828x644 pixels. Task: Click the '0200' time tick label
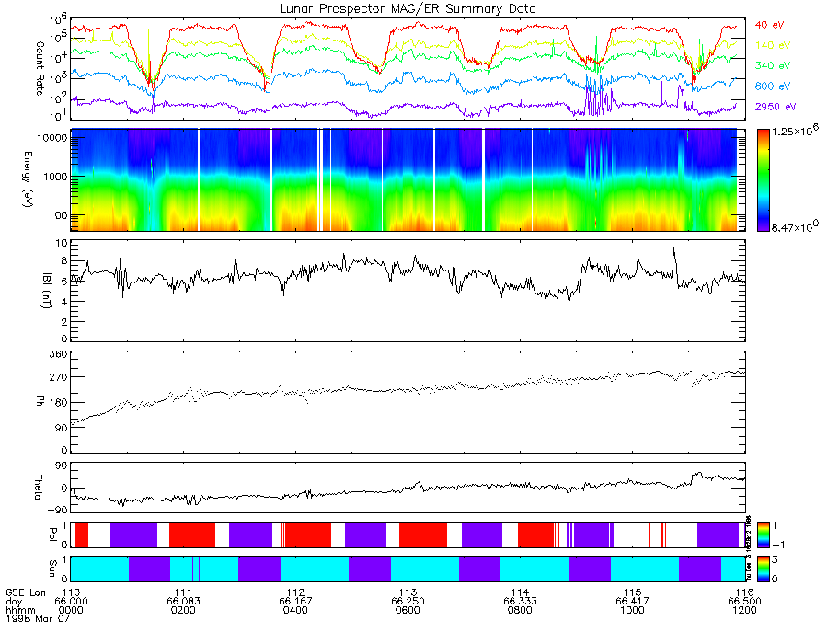(x=183, y=610)
